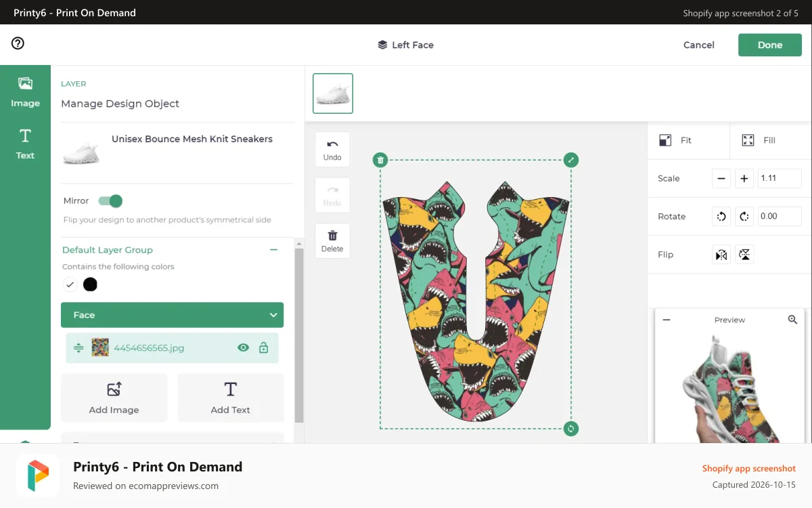Click the Printy6 app logo
Viewport: 812px width, 508px height.
click(x=37, y=475)
